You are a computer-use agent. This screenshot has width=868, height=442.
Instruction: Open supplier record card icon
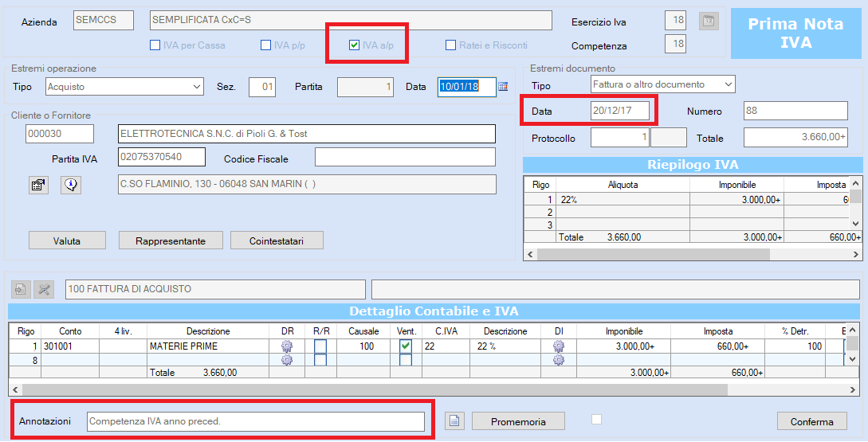point(38,185)
